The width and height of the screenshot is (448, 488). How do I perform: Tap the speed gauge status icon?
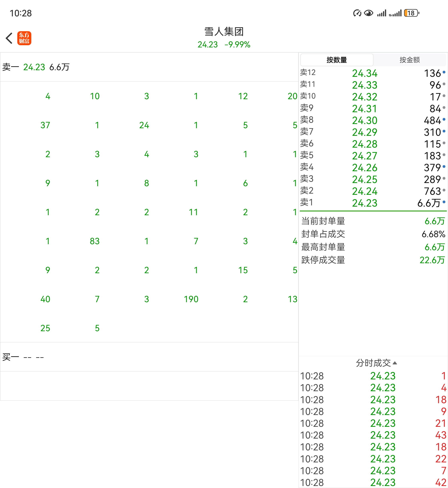[x=357, y=13]
